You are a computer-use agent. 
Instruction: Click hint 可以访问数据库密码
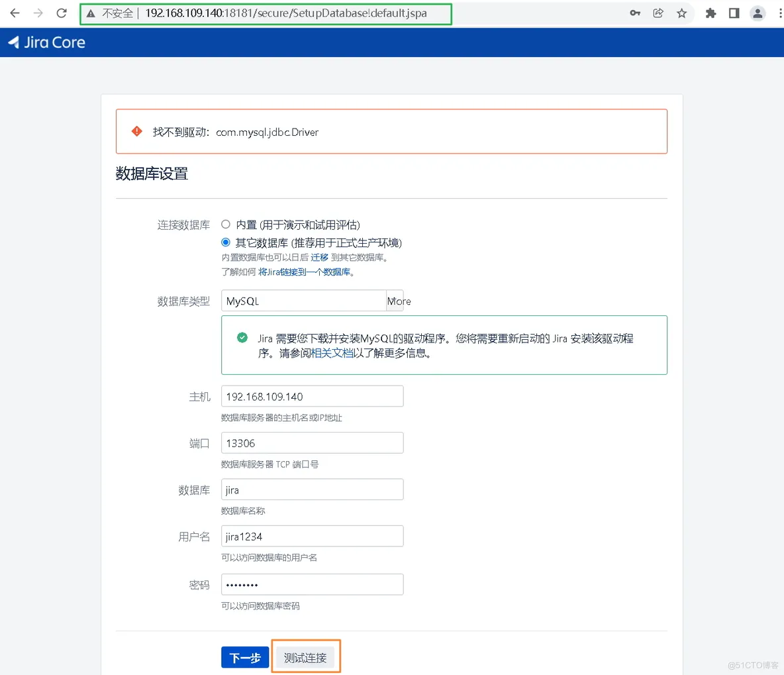[x=260, y=606]
